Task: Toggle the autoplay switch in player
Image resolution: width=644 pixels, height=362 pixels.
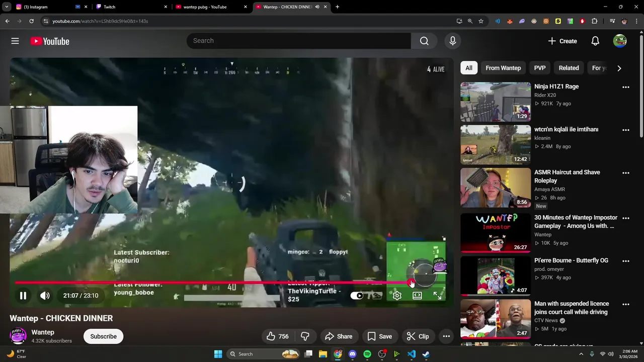Action: 357,296
